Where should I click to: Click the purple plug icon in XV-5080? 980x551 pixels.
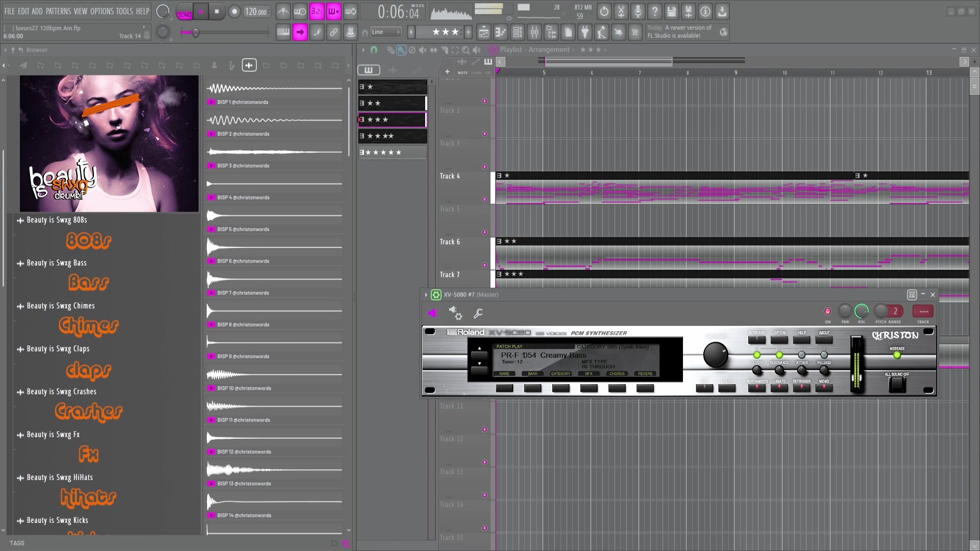click(x=433, y=313)
